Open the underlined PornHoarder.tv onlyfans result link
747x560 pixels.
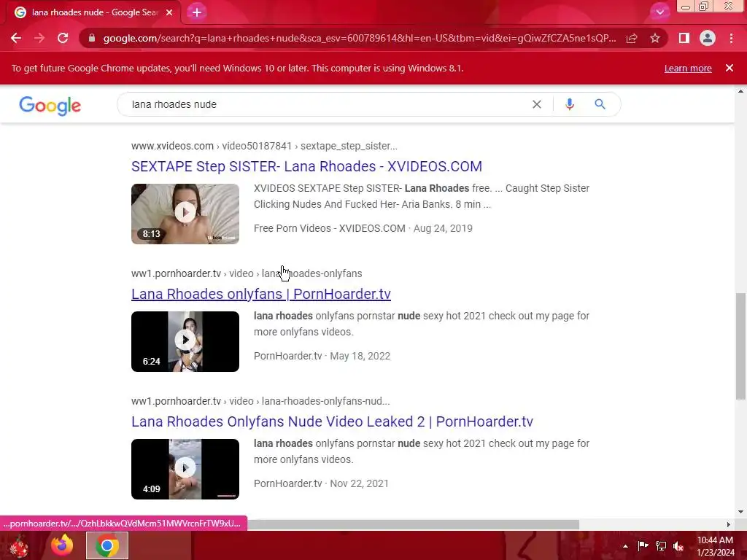point(261,294)
